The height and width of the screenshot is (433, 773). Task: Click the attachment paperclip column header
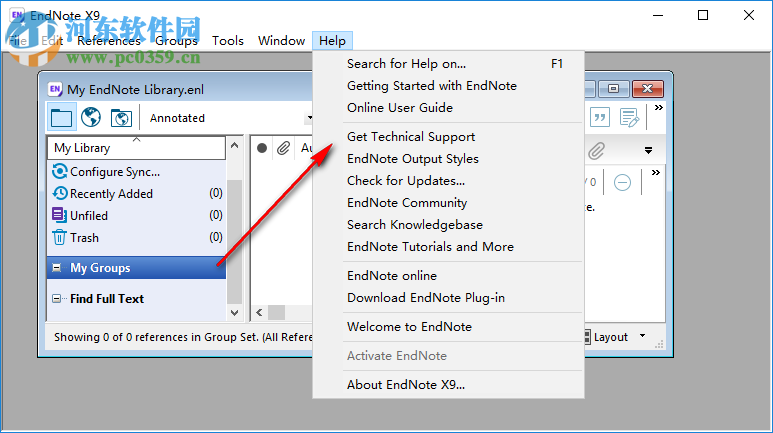283,148
